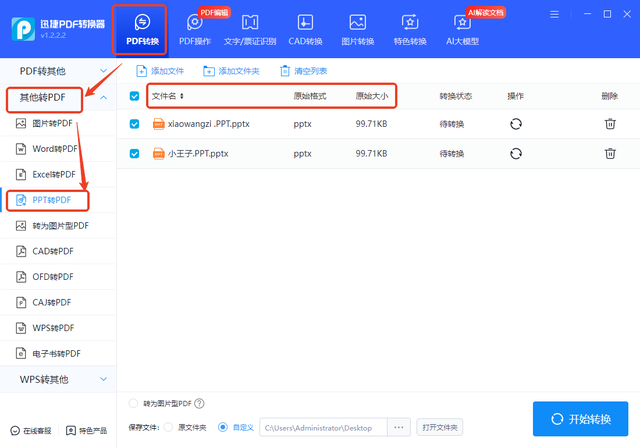640x448 pixels.
Task: Click file name 小王子.PPT.pptx
Action: point(198,153)
